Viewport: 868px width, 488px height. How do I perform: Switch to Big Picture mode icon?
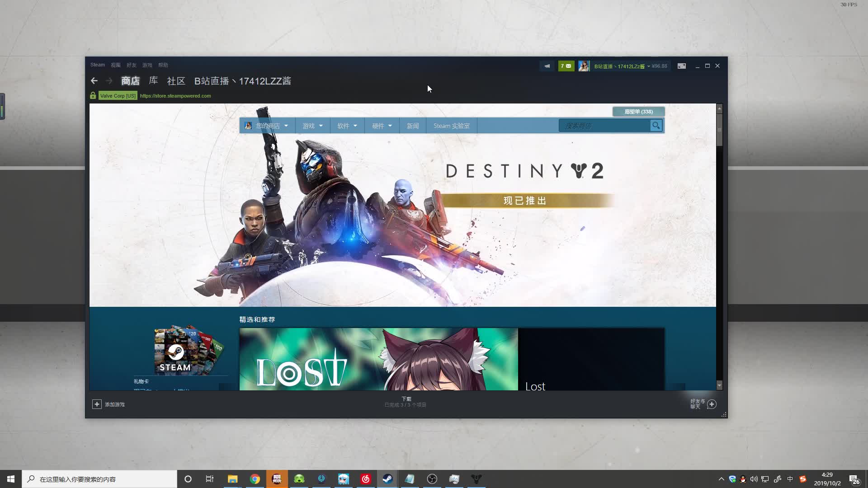[x=682, y=66]
